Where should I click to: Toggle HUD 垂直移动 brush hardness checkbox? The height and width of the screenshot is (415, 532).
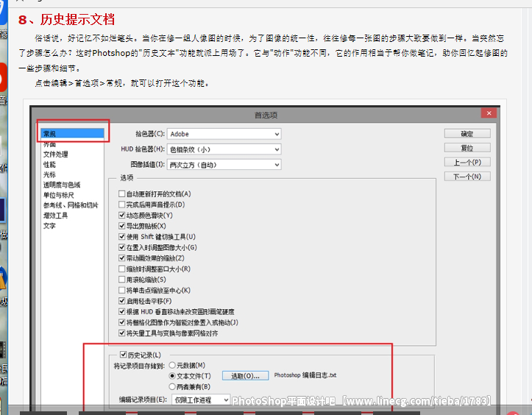(122, 311)
